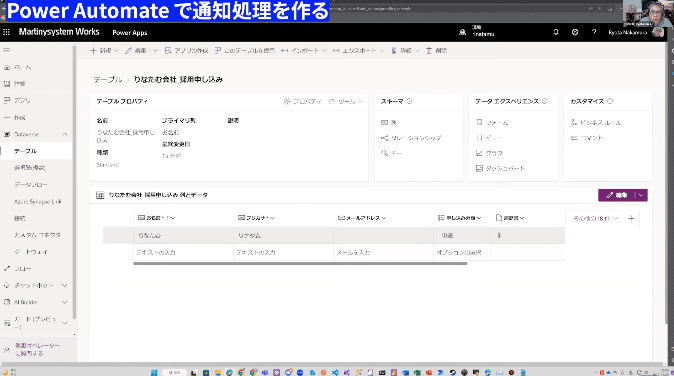Open フォーム in data experiences
The width and height of the screenshot is (674, 376).
coord(492,122)
